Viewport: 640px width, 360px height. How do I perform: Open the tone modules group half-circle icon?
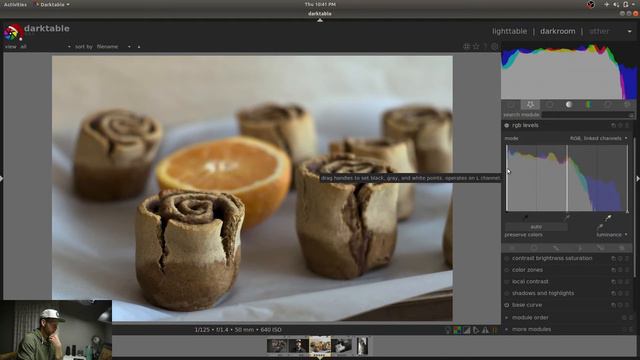[x=569, y=105]
